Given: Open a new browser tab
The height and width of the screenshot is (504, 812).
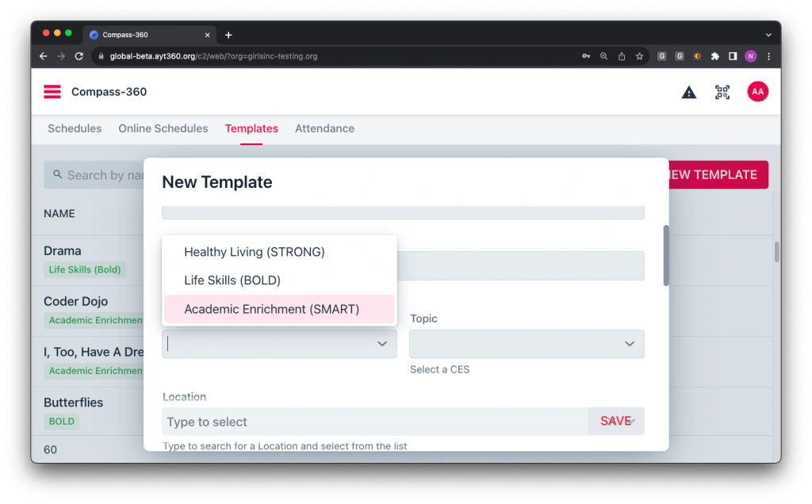Looking at the screenshot, I should (228, 35).
